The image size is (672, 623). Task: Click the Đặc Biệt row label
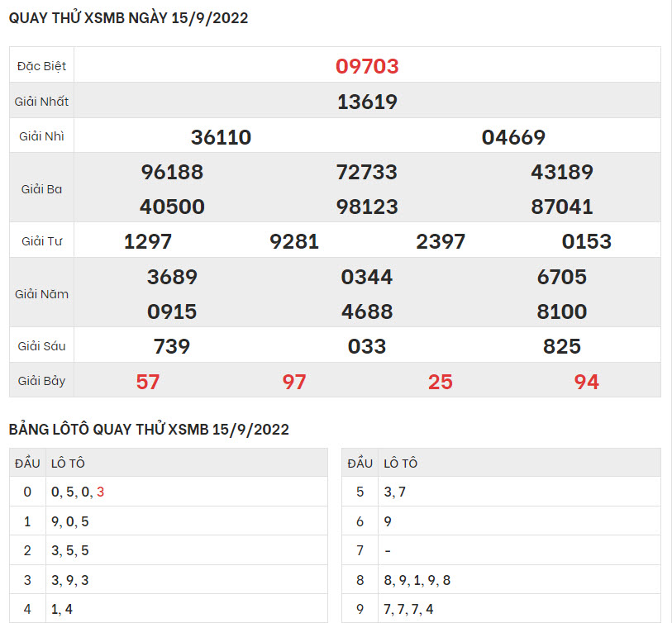41,66
